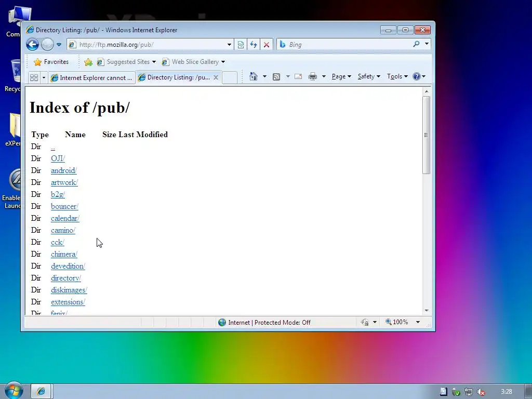Click the network tray icon

469,392
